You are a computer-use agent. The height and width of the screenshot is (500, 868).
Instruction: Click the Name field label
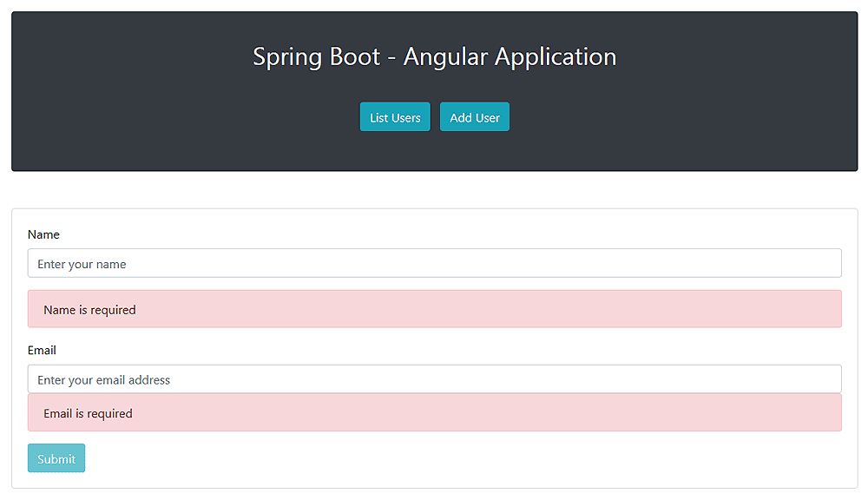(x=43, y=234)
